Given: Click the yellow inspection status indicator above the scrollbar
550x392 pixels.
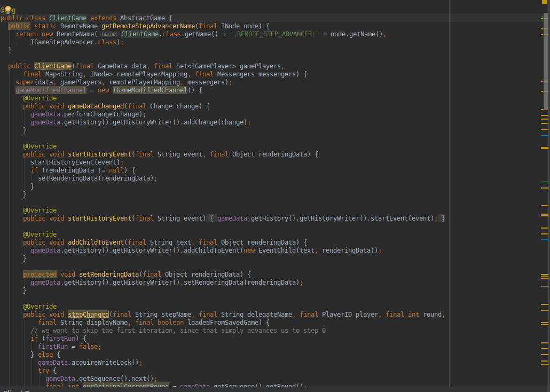Looking at the screenshot, I should [x=544, y=3].
